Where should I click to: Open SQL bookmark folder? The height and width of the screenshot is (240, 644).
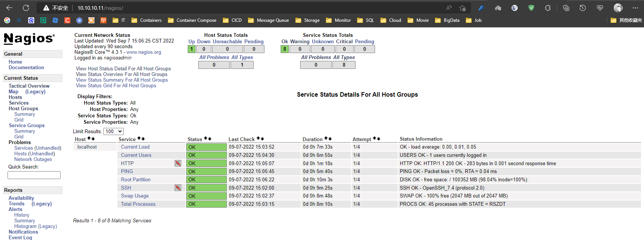point(365,20)
